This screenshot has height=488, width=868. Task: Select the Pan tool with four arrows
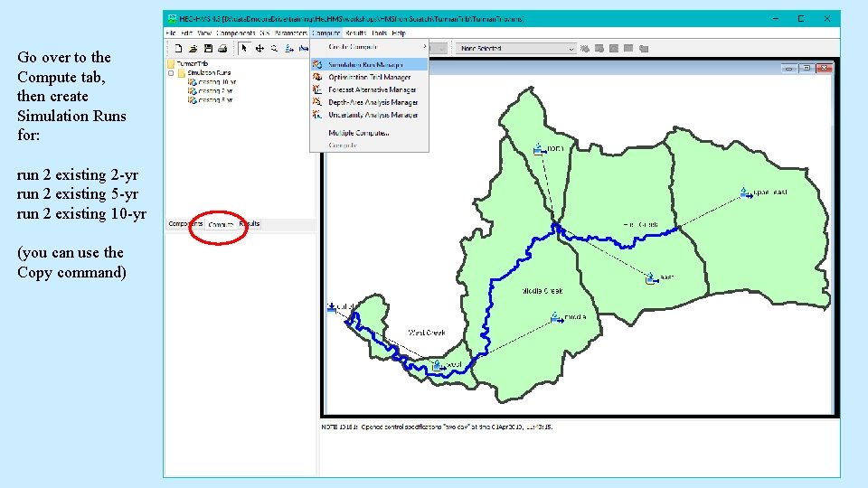(259, 49)
